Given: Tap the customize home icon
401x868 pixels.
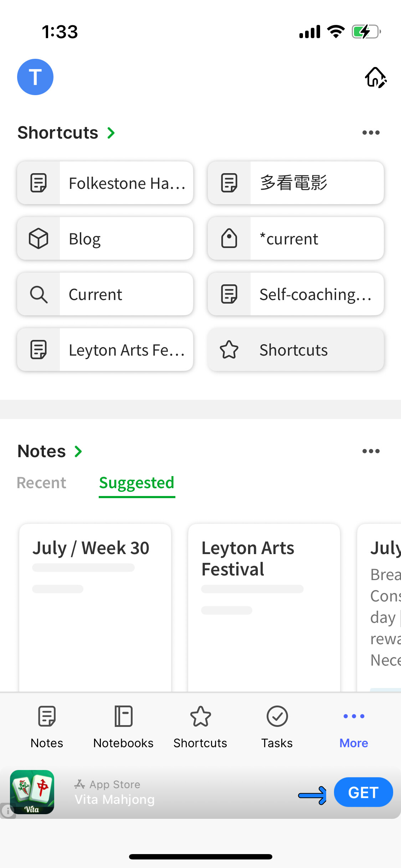Looking at the screenshot, I should [x=375, y=77].
